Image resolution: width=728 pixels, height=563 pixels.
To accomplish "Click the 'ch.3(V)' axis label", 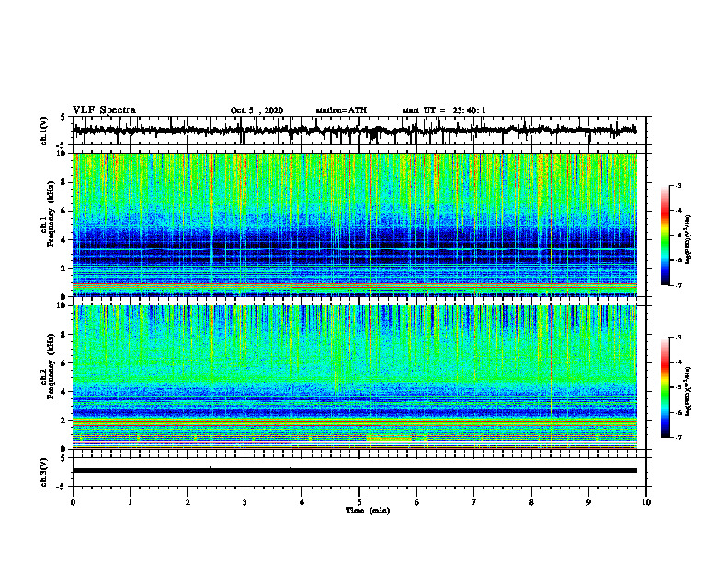I will 44,473.
